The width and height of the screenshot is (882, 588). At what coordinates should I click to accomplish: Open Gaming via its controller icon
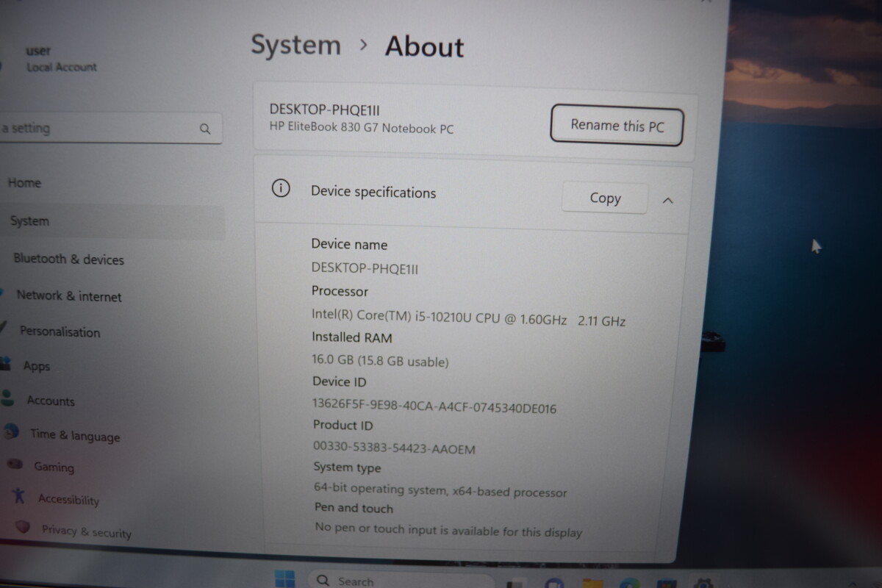pyautogui.click(x=15, y=465)
